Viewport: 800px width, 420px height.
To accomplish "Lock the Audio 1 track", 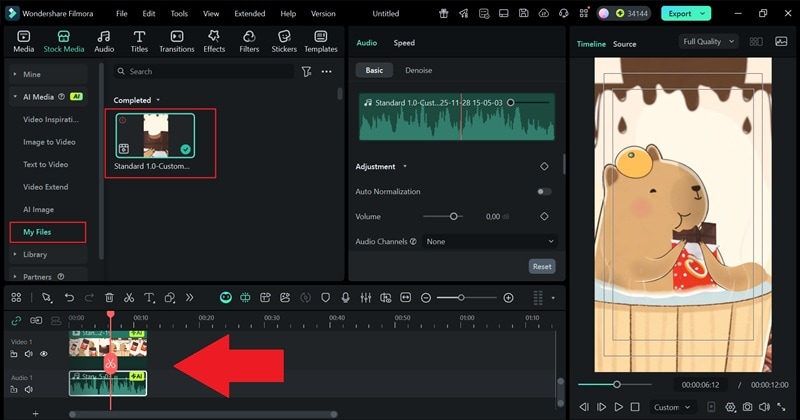I will pyautogui.click(x=14, y=389).
